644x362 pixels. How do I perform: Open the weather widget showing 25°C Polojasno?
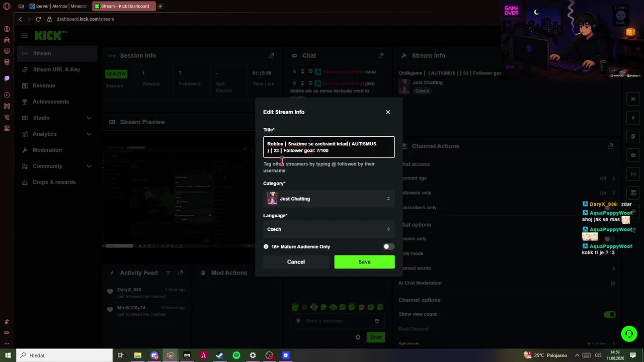[x=544, y=355]
